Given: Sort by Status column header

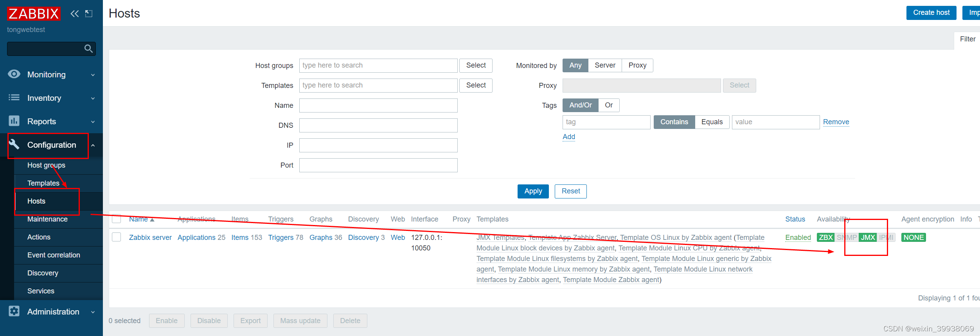Looking at the screenshot, I should (x=795, y=219).
